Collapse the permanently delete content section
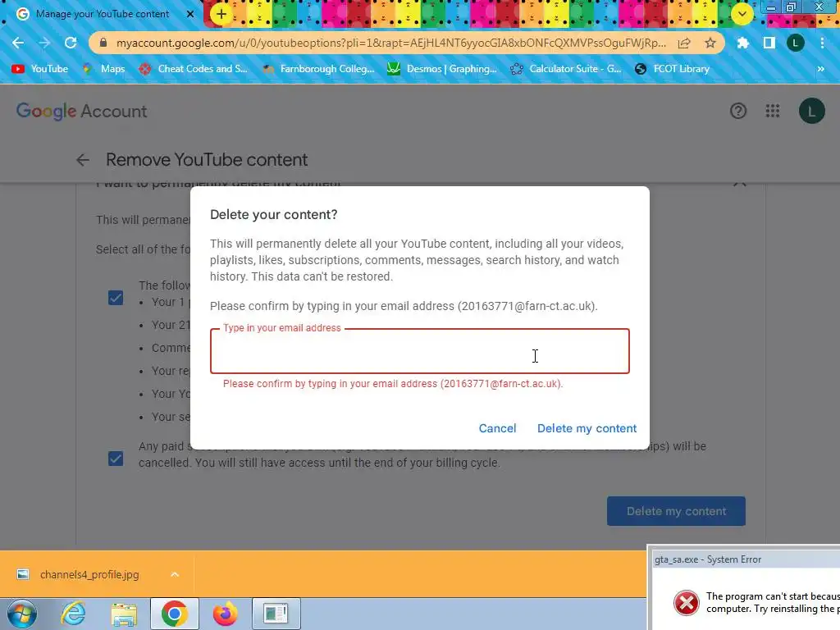The height and width of the screenshot is (630, 840). pos(740,184)
